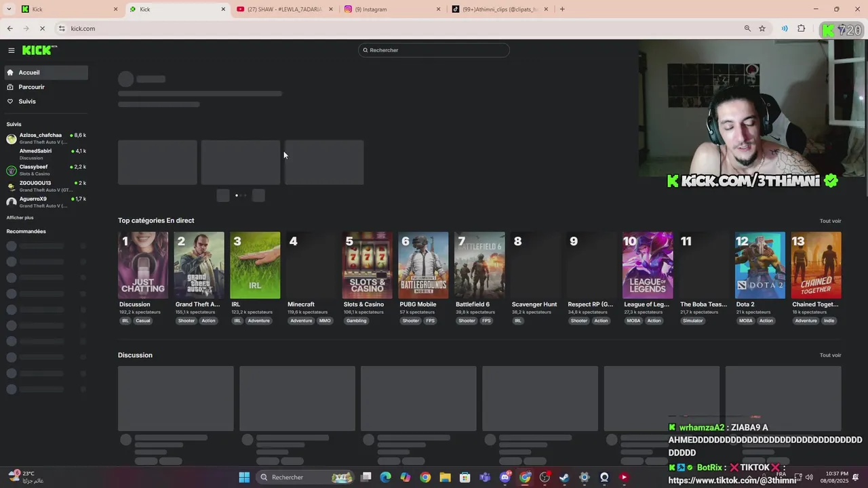Open Tout voir for Discussion section
The image size is (868, 488).
click(x=830, y=355)
